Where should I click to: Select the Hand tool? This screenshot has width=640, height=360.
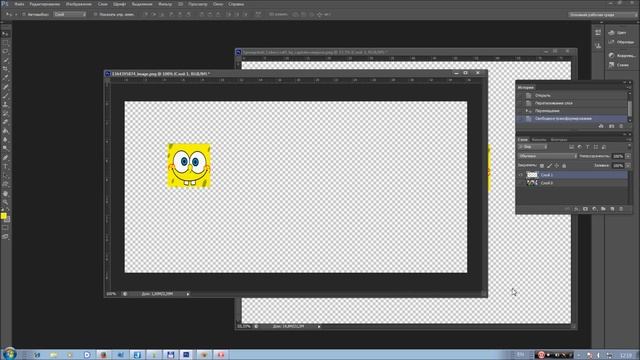pyautogui.click(x=5, y=193)
